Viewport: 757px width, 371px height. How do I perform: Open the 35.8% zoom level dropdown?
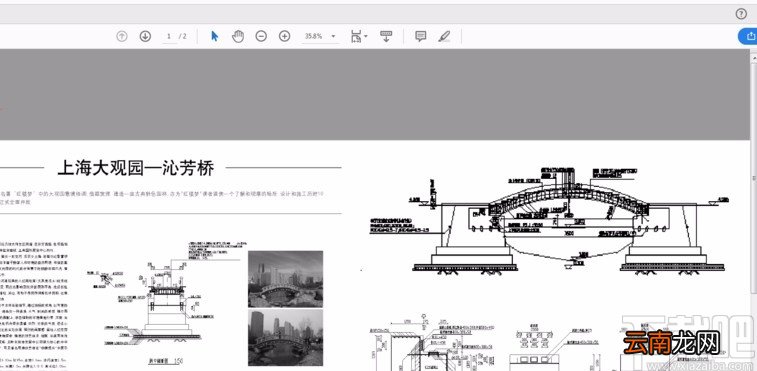tap(320, 36)
